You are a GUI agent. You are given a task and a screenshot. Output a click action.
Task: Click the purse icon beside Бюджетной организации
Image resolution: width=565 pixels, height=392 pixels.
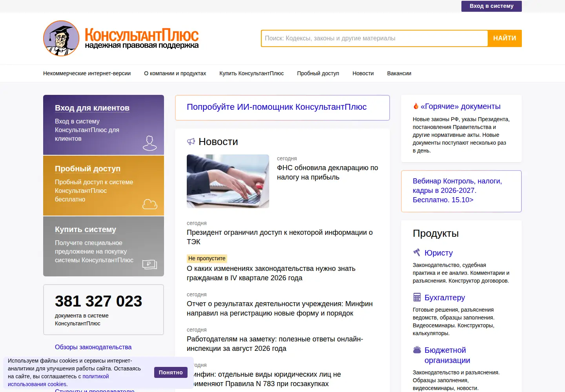(417, 350)
